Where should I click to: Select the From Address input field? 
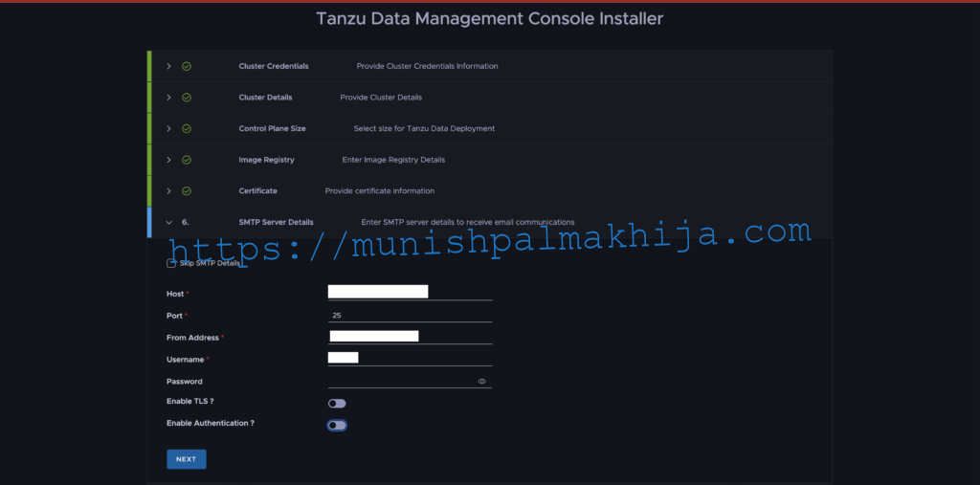(410, 337)
